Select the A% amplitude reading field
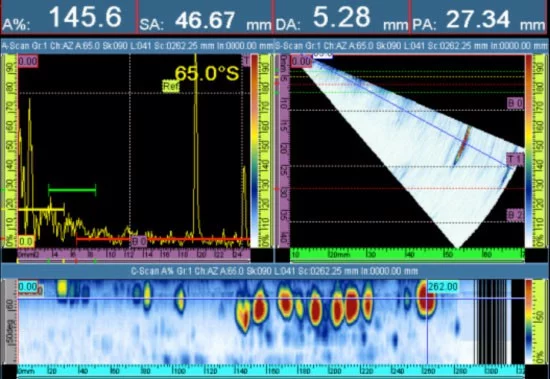550x379 pixels. click(69, 17)
